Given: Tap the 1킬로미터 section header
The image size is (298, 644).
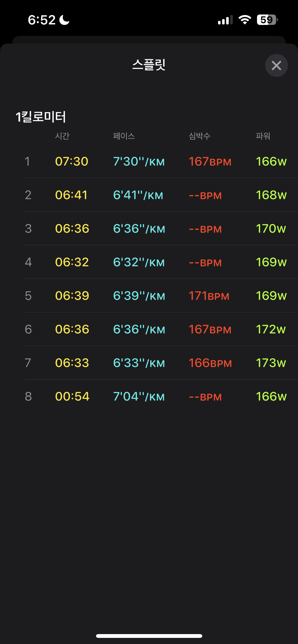Looking at the screenshot, I should pyautogui.click(x=41, y=117).
